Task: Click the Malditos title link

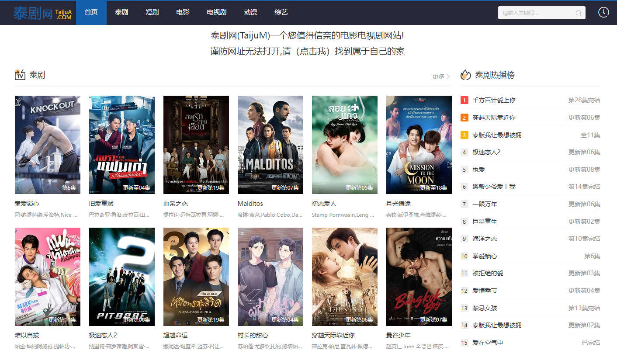Action: coord(250,204)
